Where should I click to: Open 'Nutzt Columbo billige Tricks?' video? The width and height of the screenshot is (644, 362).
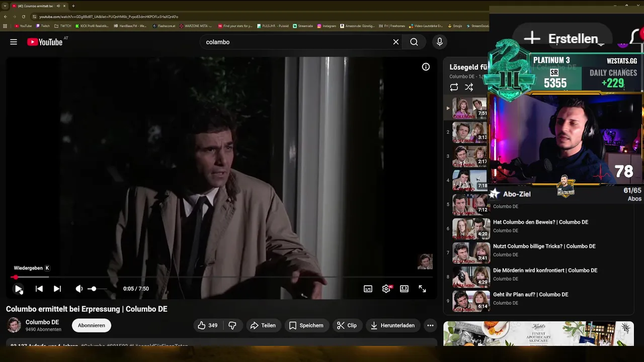(x=544, y=246)
